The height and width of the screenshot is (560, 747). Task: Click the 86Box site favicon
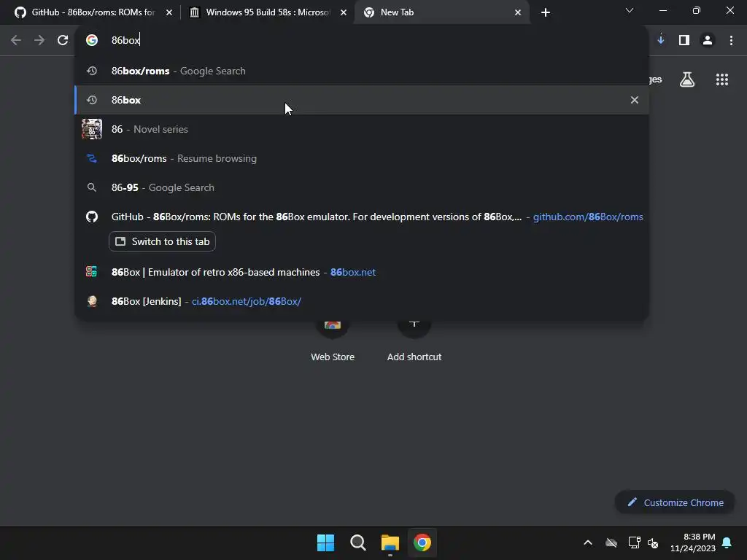point(91,272)
